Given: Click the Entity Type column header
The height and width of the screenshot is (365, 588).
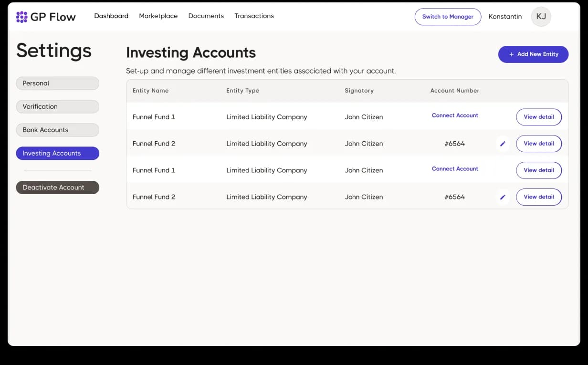Looking at the screenshot, I should point(242,91).
